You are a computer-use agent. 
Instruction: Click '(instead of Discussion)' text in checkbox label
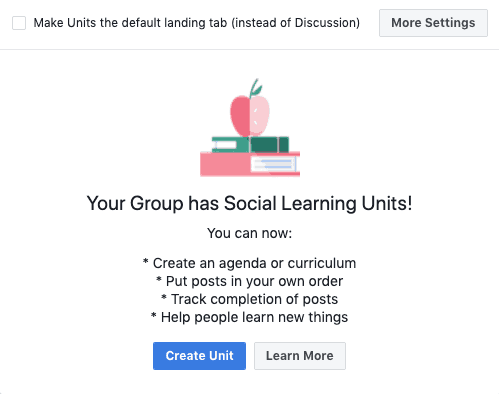click(295, 23)
